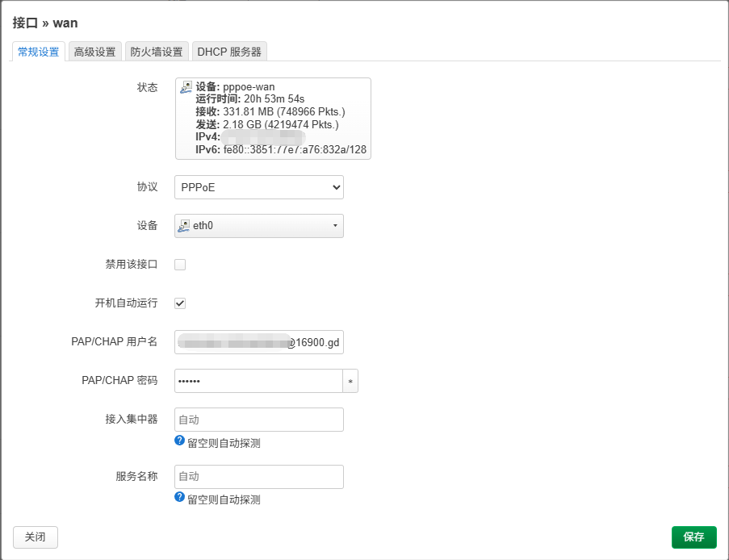Open the 高级设置 tab
This screenshot has width=729, height=560.
[x=94, y=52]
